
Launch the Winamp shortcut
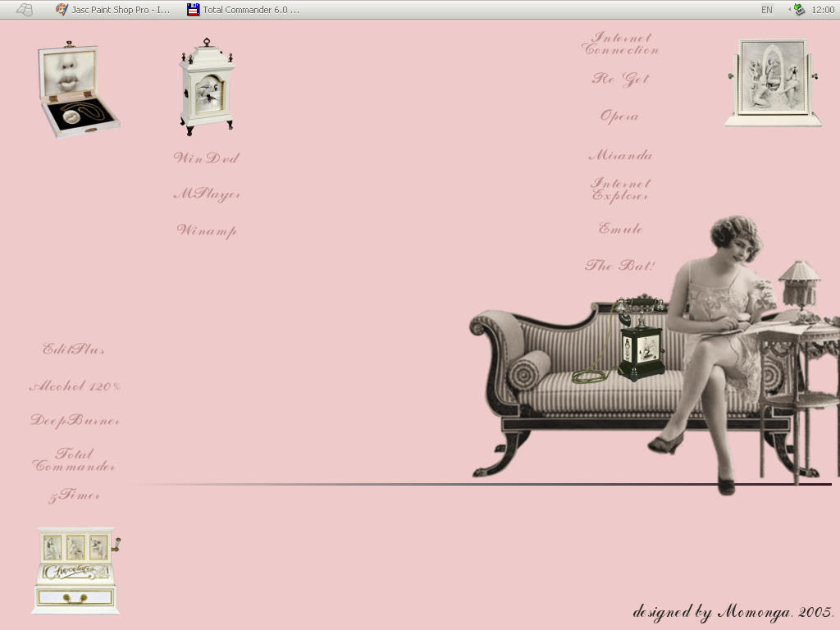[207, 231]
